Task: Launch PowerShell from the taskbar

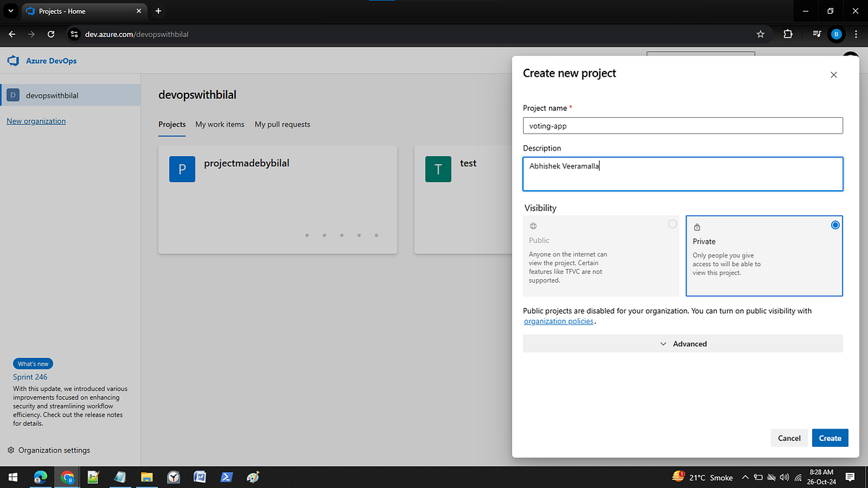Action: click(226, 477)
